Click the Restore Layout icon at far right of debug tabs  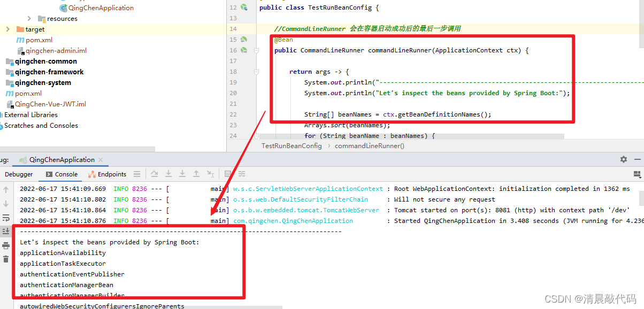(637, 174)
